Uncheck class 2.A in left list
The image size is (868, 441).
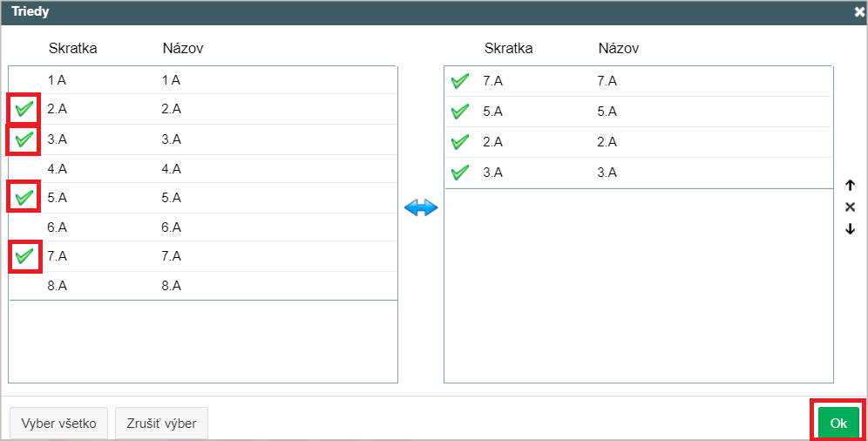[x=24, y=108]
